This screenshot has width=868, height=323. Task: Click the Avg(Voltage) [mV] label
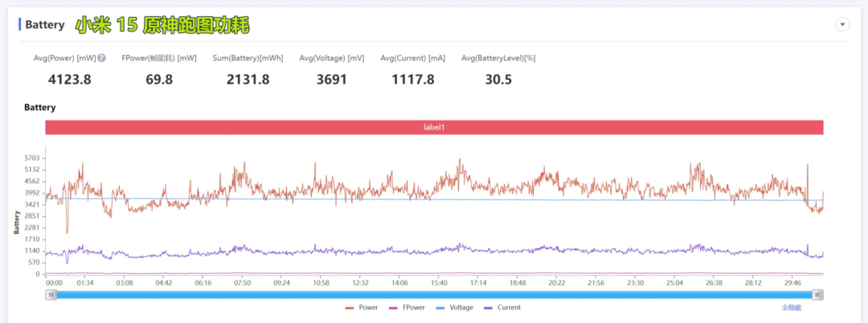(x=332, y=58)
